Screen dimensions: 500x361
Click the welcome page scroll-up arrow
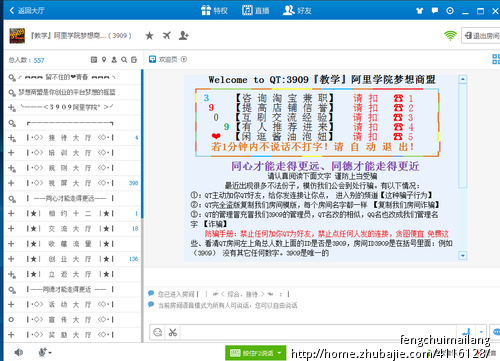pyautogui.click(x=463, y=79)
